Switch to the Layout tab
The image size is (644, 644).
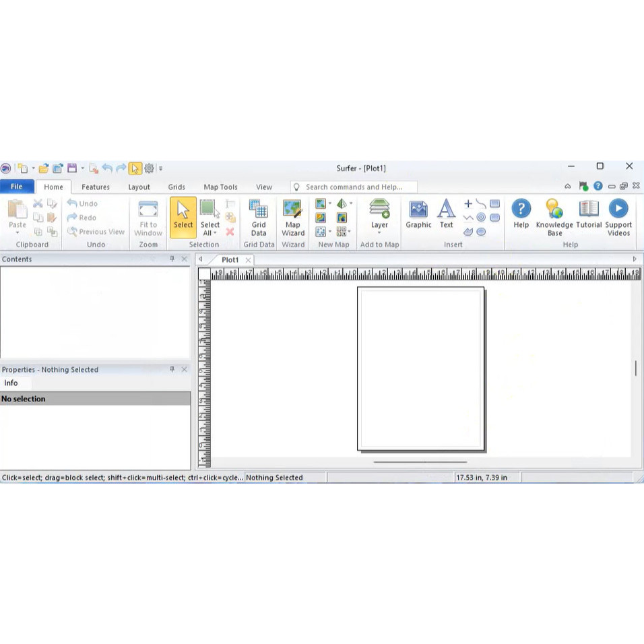139,187
